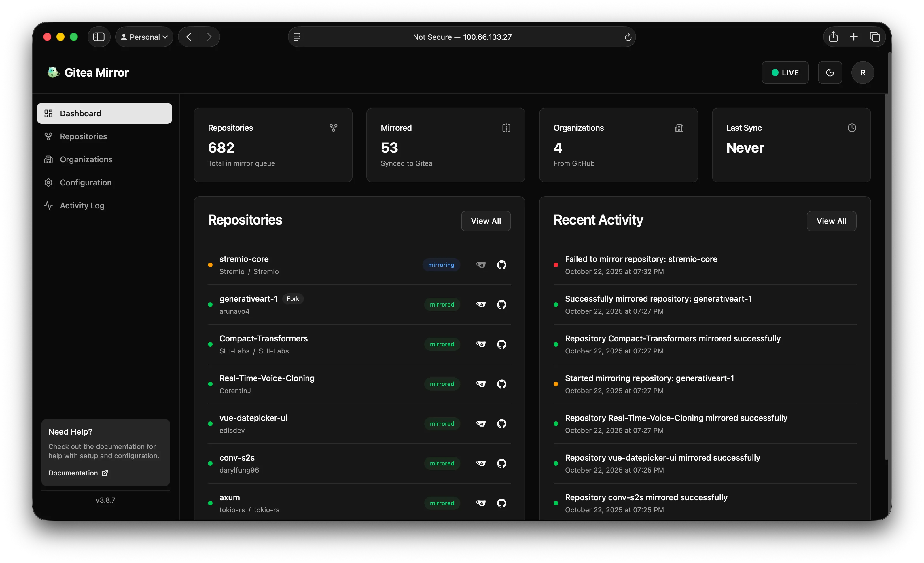Open the Personal profile dropdown
Screen dimensions: 924x563
point(144,37)
